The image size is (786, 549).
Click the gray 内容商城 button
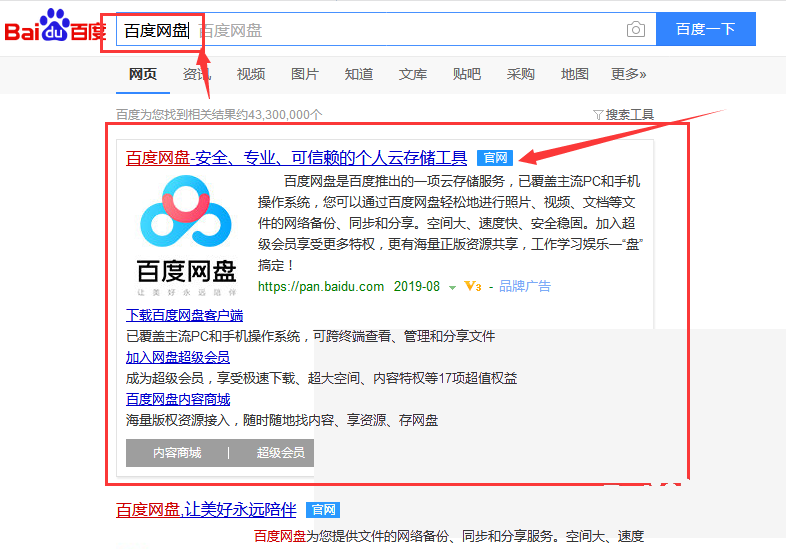coord(177,453)
